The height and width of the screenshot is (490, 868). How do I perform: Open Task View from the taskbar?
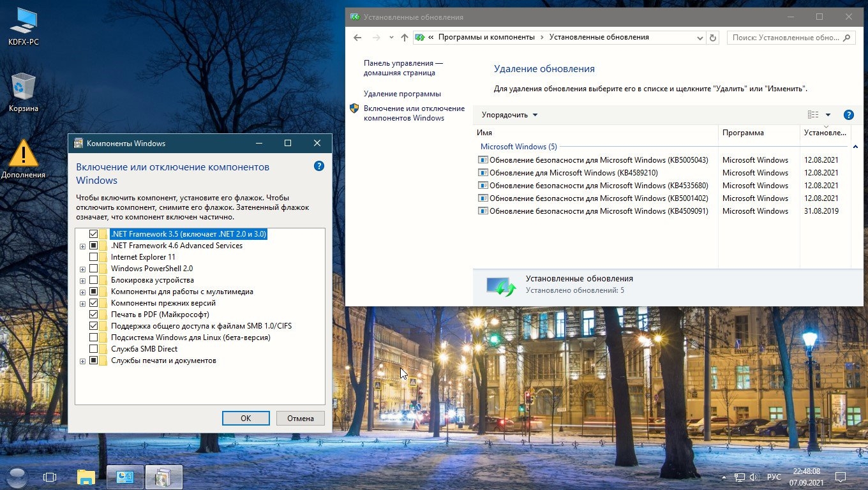tap(50, 477)
